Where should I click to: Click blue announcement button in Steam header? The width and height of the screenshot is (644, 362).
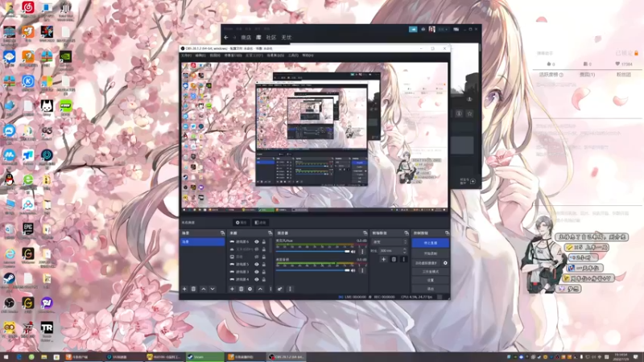413,29
